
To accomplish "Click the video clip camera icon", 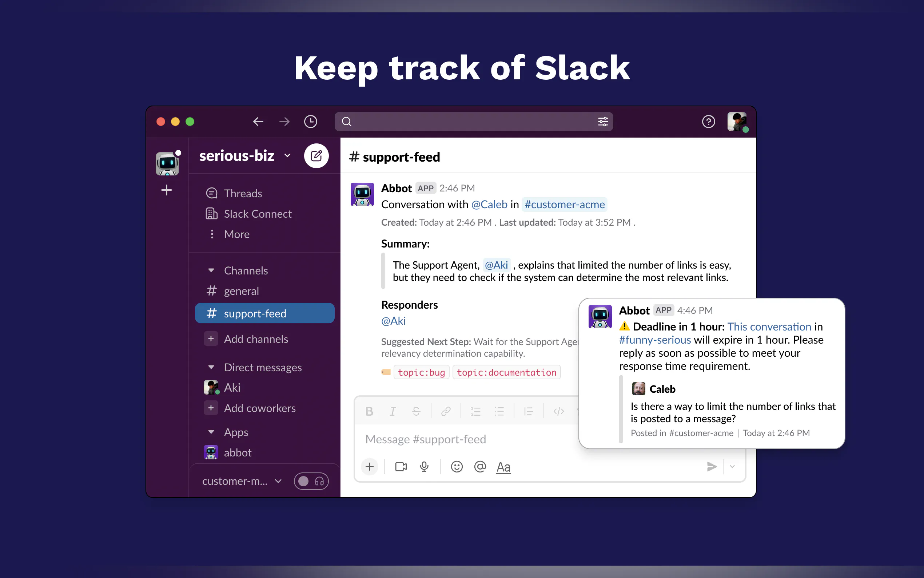I will (401, 467).
